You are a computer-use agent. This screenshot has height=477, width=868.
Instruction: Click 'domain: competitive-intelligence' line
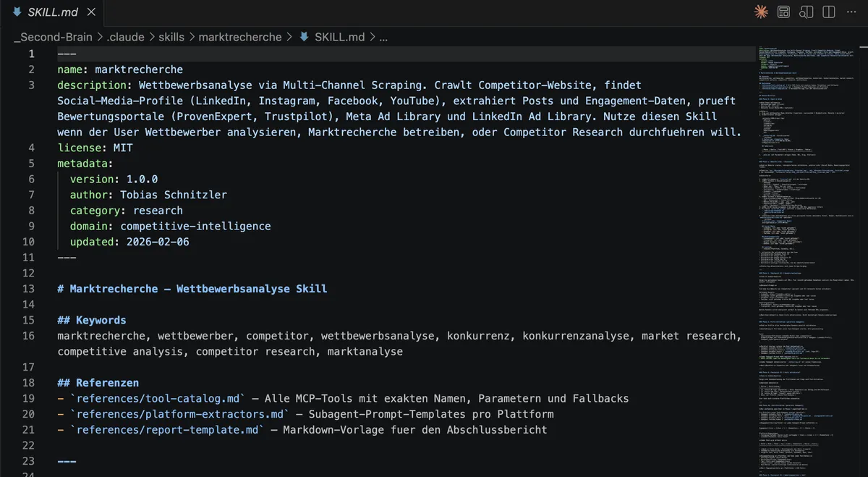coord(170,226)
